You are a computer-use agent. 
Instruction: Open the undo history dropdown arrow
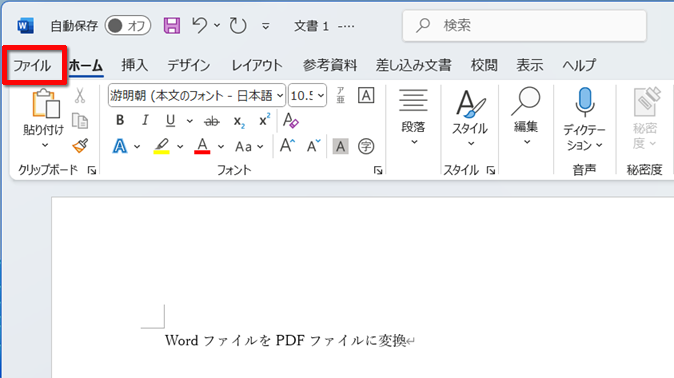click(x=217, y=26)
